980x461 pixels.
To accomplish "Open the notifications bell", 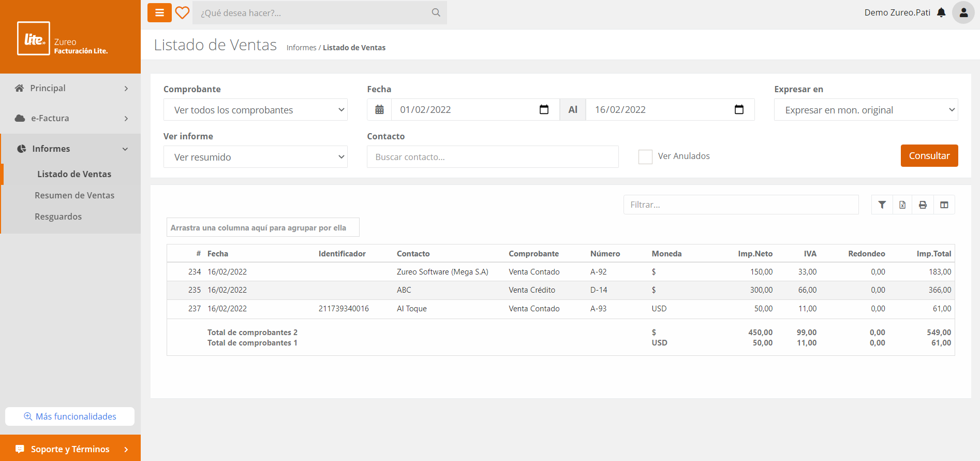I will tap(941, 12).
